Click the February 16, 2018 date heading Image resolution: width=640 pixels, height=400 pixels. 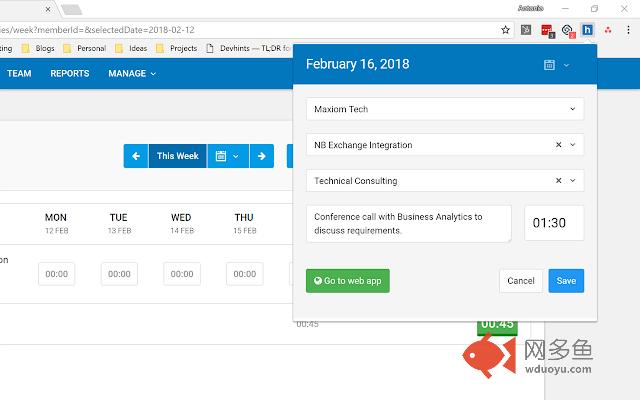tap(358, 64)
